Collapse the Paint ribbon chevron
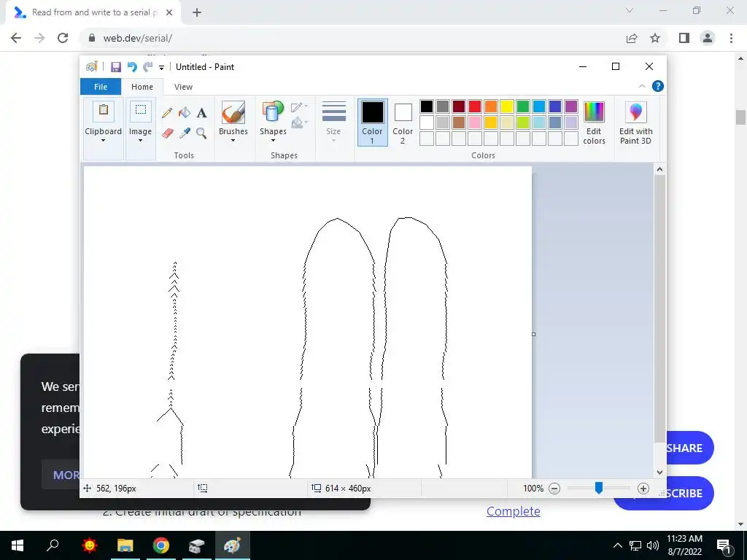This screenshot has height=560, width=747. coord(642,86)
